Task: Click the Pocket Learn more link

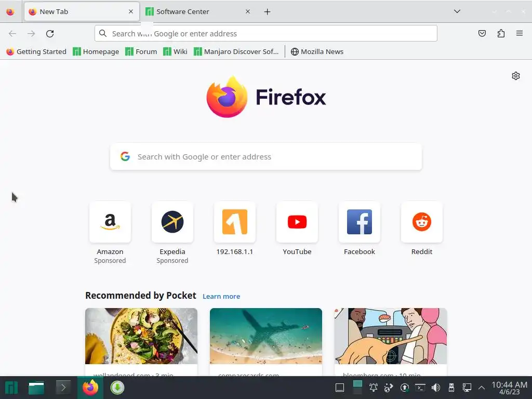Action: click(221, 296)
